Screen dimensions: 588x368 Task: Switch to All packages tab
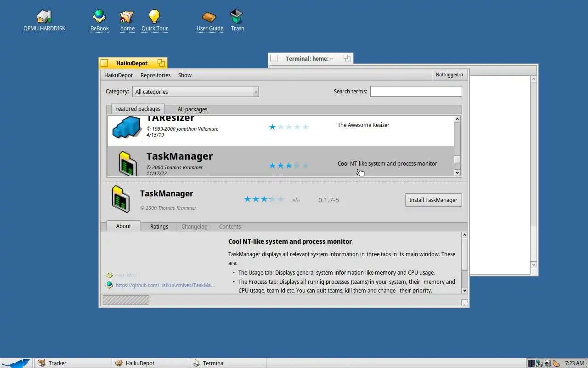(192, 109)
